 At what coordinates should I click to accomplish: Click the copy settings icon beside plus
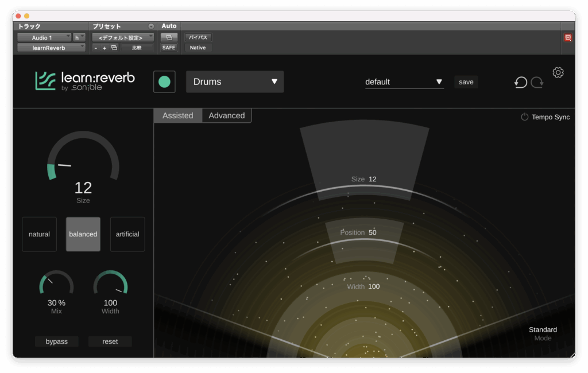[x=114, y=48]
